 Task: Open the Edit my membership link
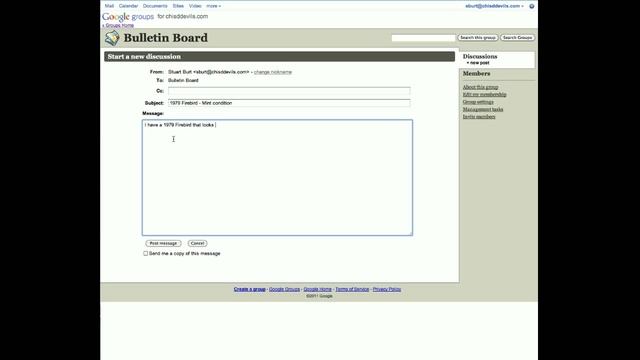[x=484, y=94]
